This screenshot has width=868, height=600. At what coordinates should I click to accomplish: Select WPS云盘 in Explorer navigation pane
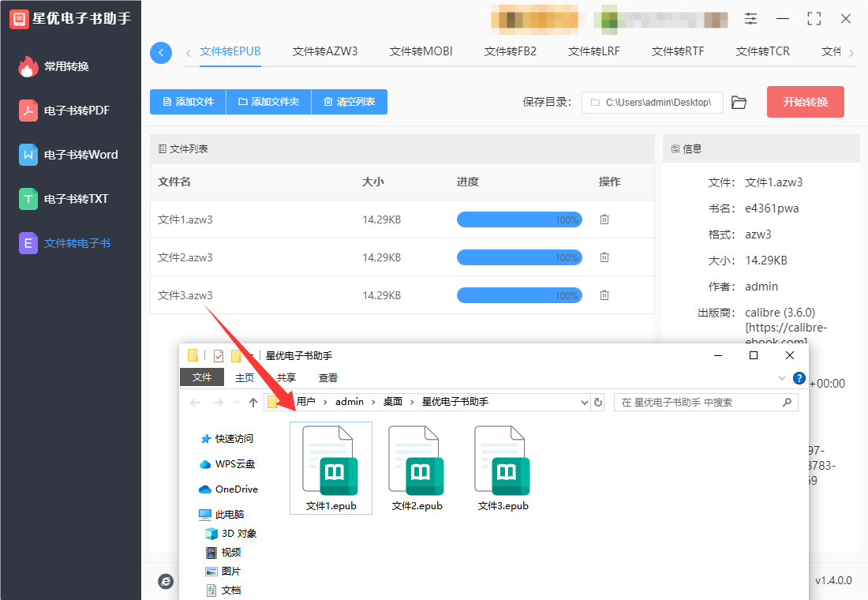(227, 463)
